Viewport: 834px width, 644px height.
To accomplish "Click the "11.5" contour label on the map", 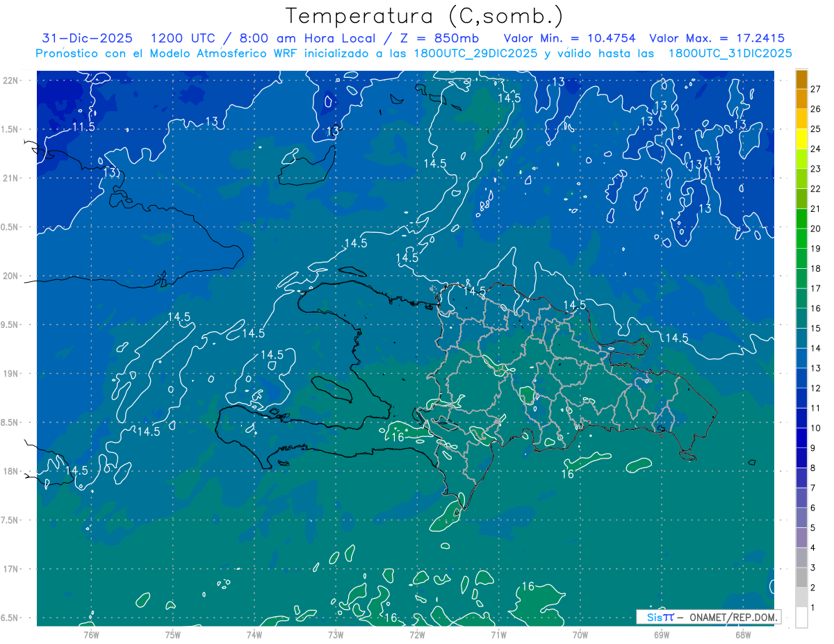I will point(84,127).
